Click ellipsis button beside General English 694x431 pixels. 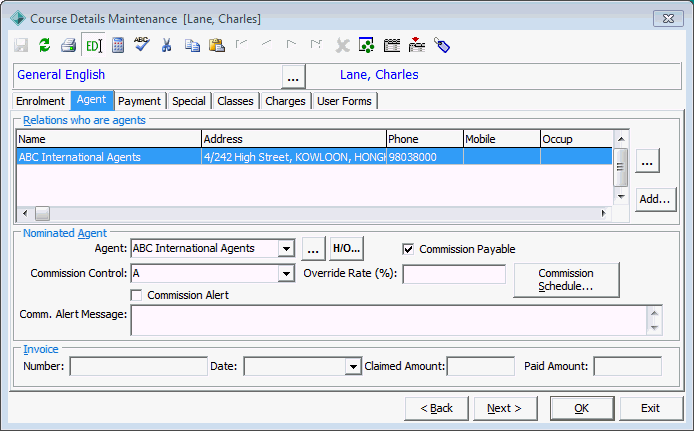tap(293, 77)
